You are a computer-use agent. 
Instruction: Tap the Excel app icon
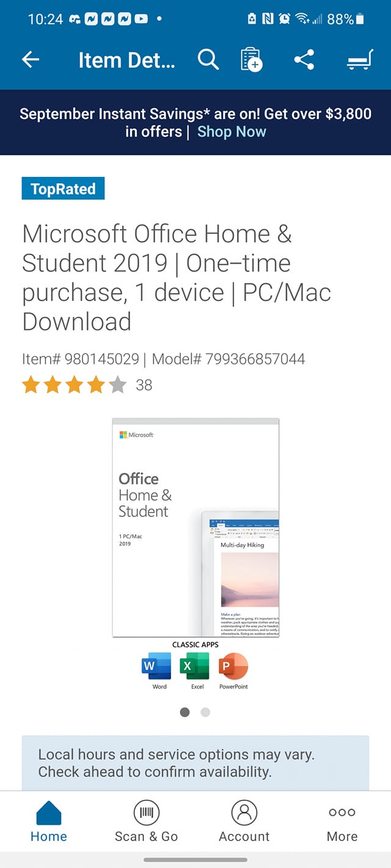coord(195,666)
